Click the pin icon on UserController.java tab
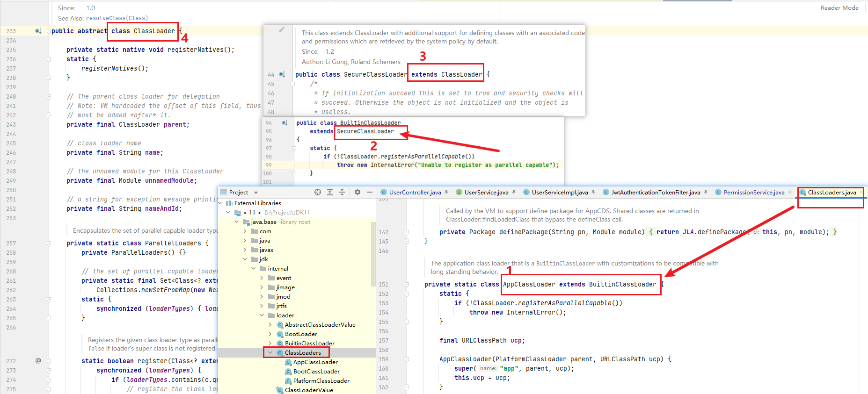868x394 pixels. click(x=446, y=192)
